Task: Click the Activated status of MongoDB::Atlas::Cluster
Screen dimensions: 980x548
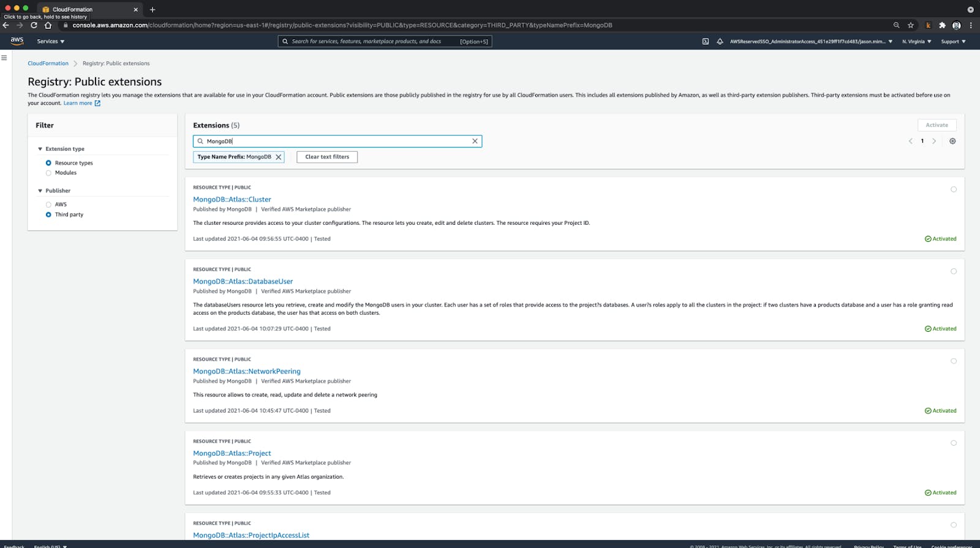Action: coord(940,239)
